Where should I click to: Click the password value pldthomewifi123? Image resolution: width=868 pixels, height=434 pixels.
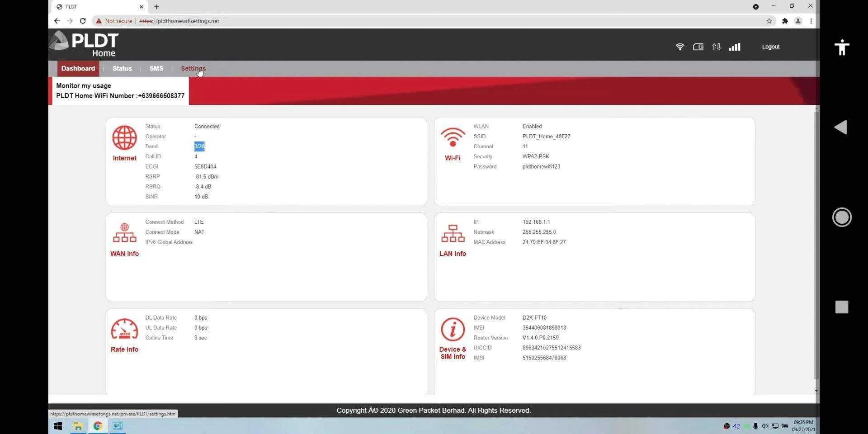pos(541,167)
